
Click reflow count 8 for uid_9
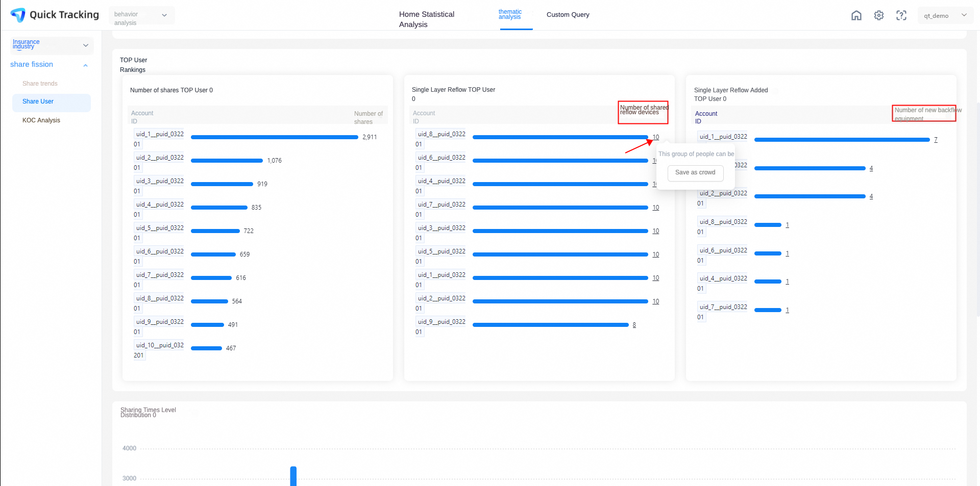click(634, 325)
